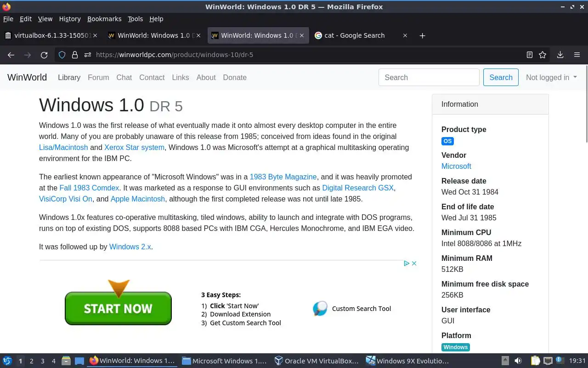Click the page vertical scrollbar
This screenshot has width=588, height=368.
(586, 103)
